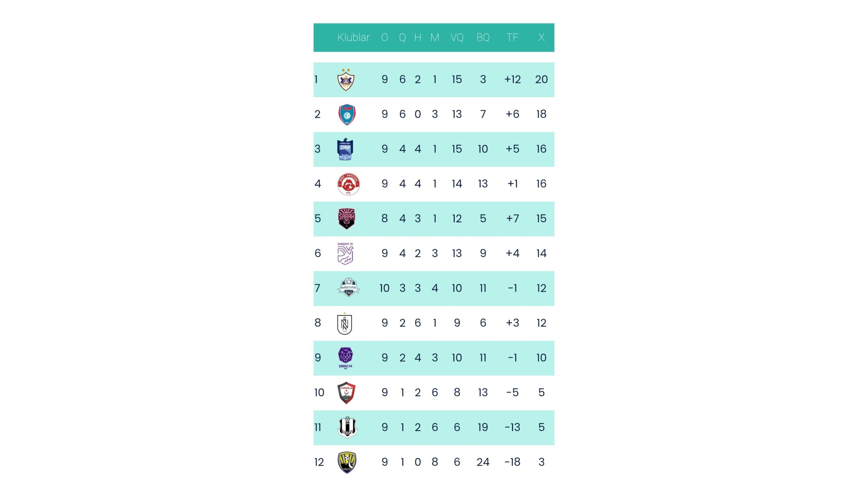The height and width of the screenshot is (488, 868).
Task: Select the white N shield logo in eighth place
Action: 345,324
